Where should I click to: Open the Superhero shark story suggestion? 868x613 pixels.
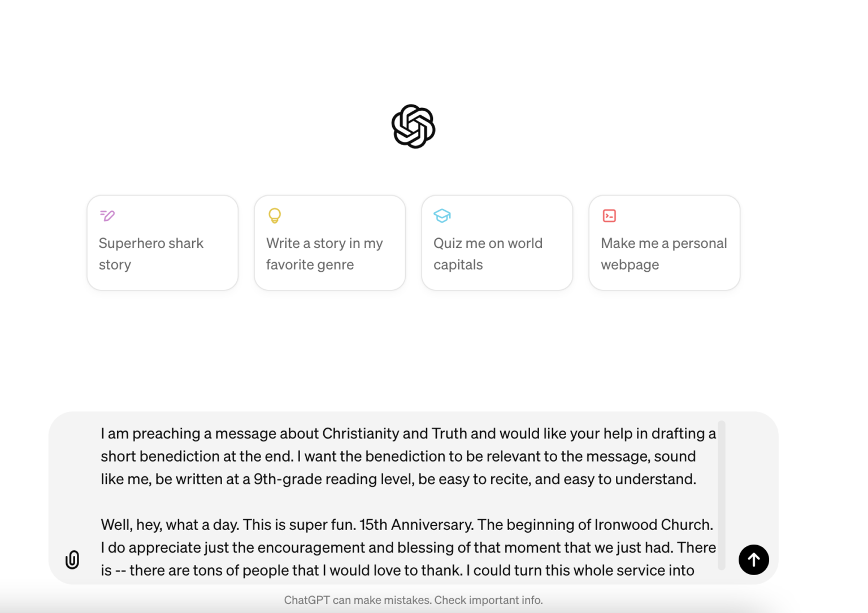pos(162,242)
